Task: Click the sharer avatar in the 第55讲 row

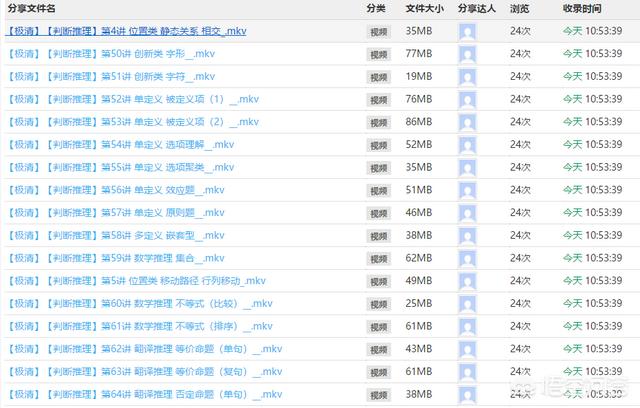Action: pyautogui.click(x=467, y=168)
